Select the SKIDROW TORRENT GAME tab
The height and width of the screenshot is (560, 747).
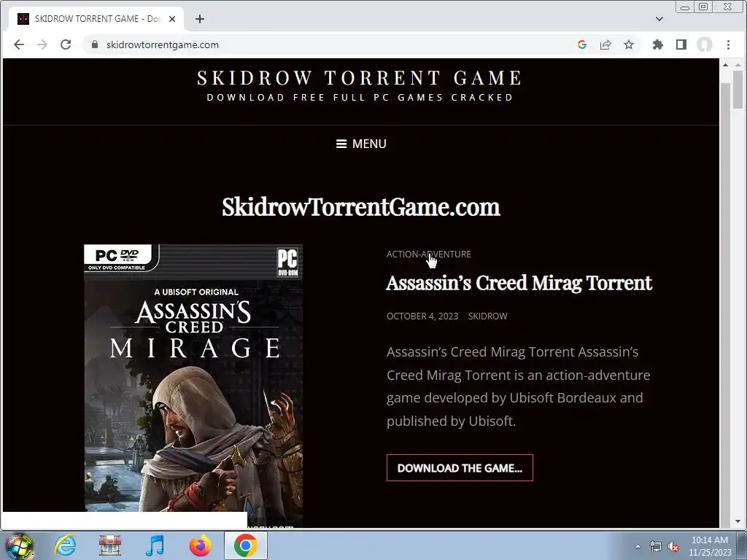(x=96, y=19)
